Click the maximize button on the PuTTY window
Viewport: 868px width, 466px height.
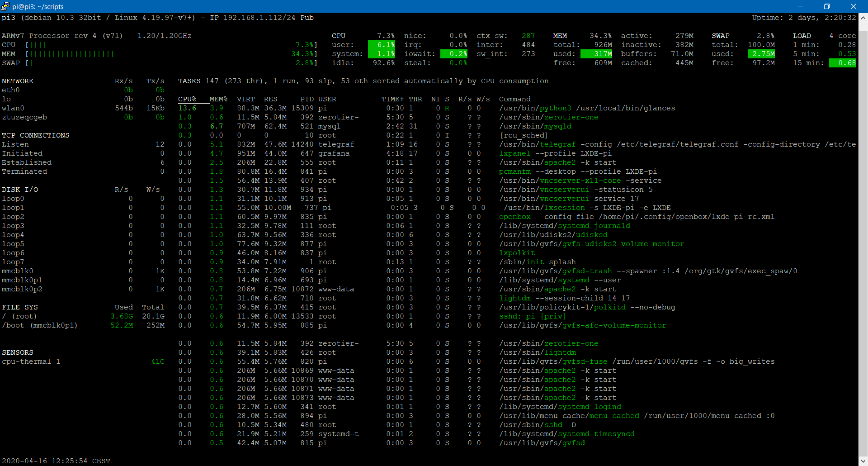(x=827, y=6)
